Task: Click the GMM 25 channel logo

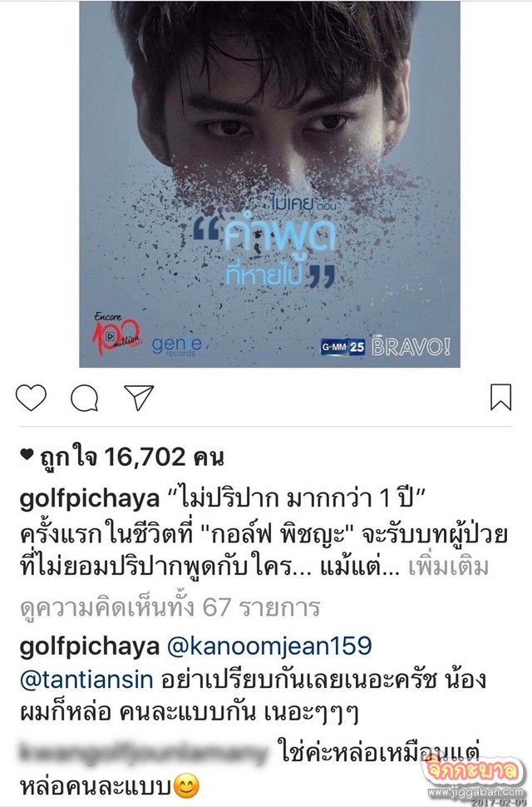Action: 342,348
